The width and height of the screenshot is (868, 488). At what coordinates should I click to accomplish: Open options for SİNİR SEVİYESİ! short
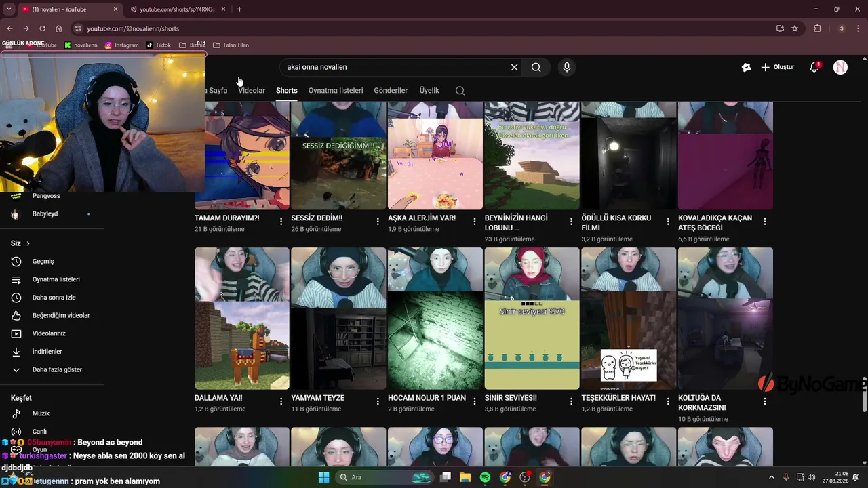(x=571, y=401)
